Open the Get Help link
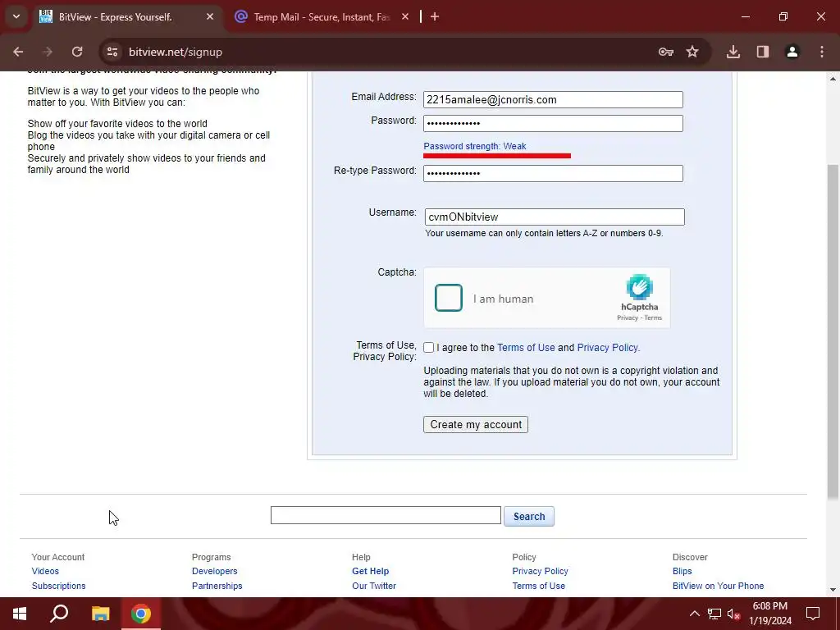The image size is (840, 630). pos(370,571)
